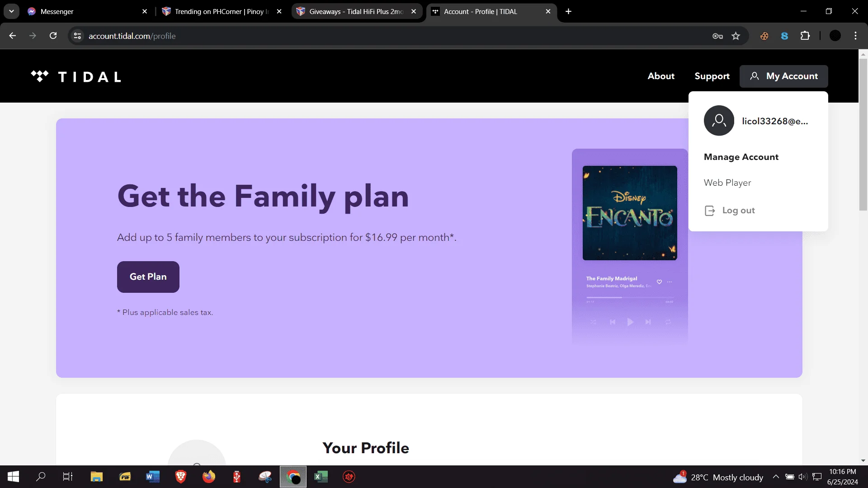Click the TIDAL logo in the header
The width and height of the screenshot is (868, 488).
[x=76, y=76]
